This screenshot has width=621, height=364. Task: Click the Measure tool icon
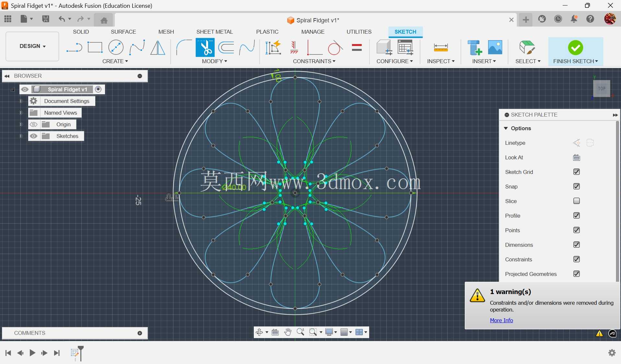coord(441,48)
